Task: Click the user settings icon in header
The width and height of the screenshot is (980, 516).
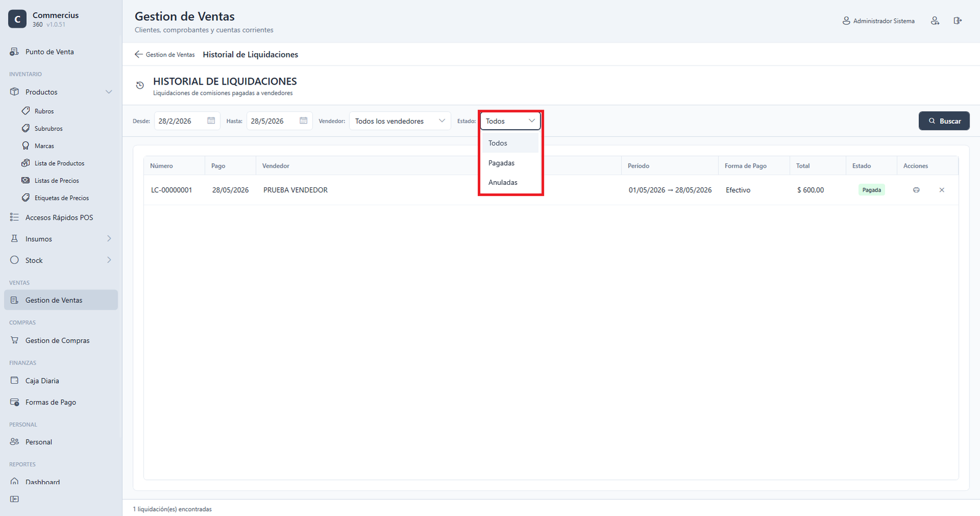Action: coord(935,21)
